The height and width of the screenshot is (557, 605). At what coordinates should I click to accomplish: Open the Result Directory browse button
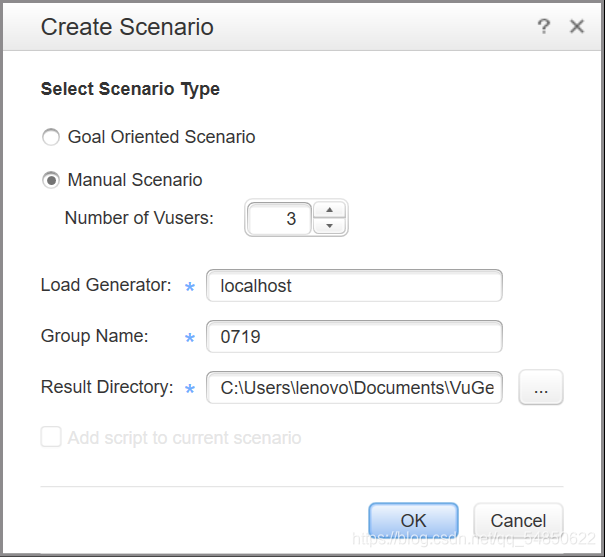tap(541, 388)
